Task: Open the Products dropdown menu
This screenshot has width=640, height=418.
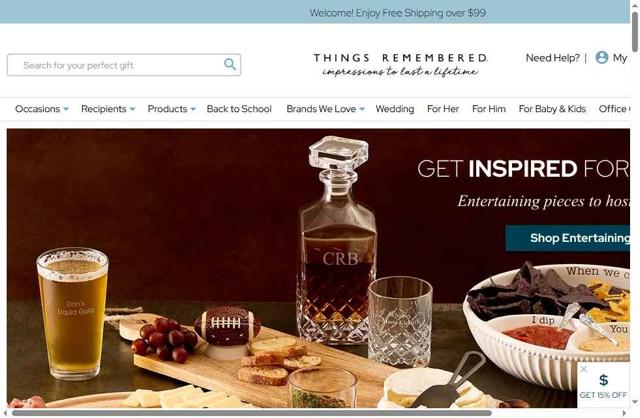Action: [x=172, y=109]
